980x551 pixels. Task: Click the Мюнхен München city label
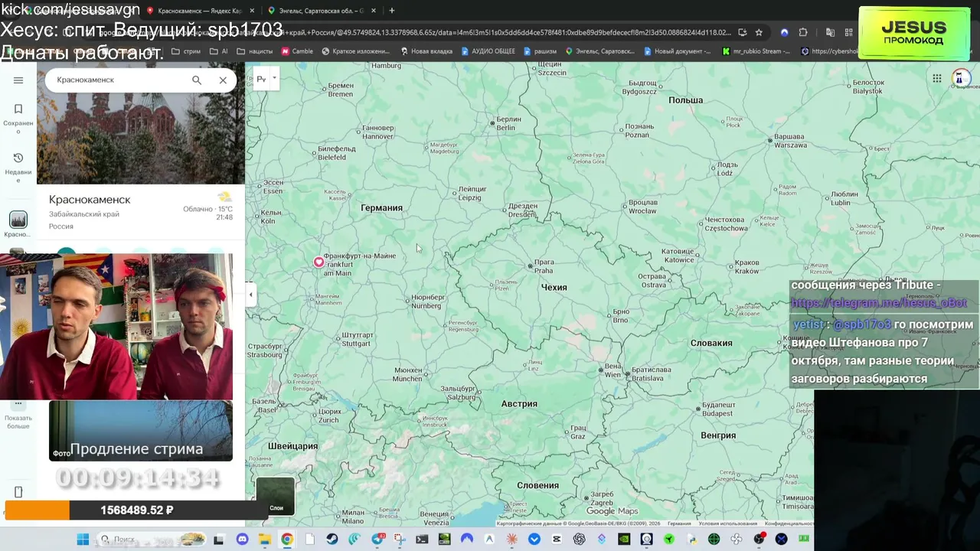click(407, 374)
